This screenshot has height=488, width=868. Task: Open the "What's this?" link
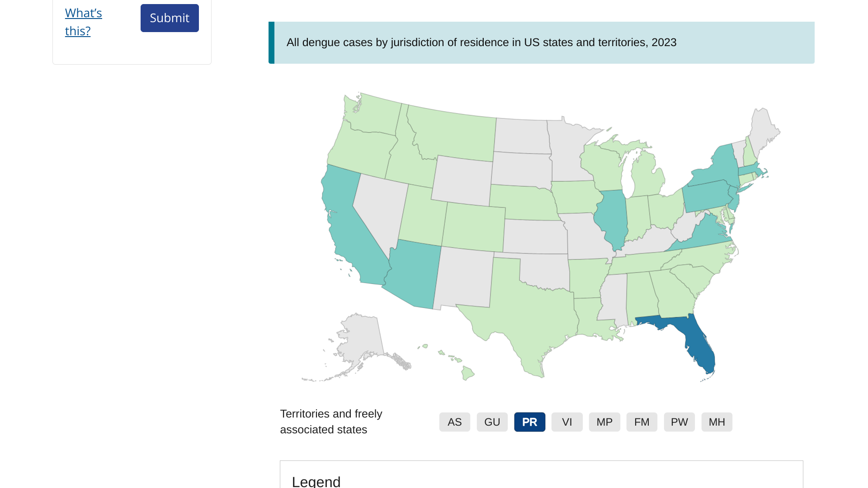(x=84, y=22)
